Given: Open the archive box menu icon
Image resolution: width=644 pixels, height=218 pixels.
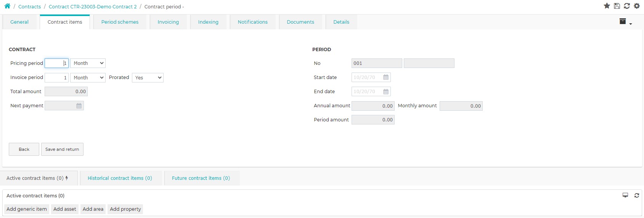Looking at the screenshot, I should click(x=623, y=21).
